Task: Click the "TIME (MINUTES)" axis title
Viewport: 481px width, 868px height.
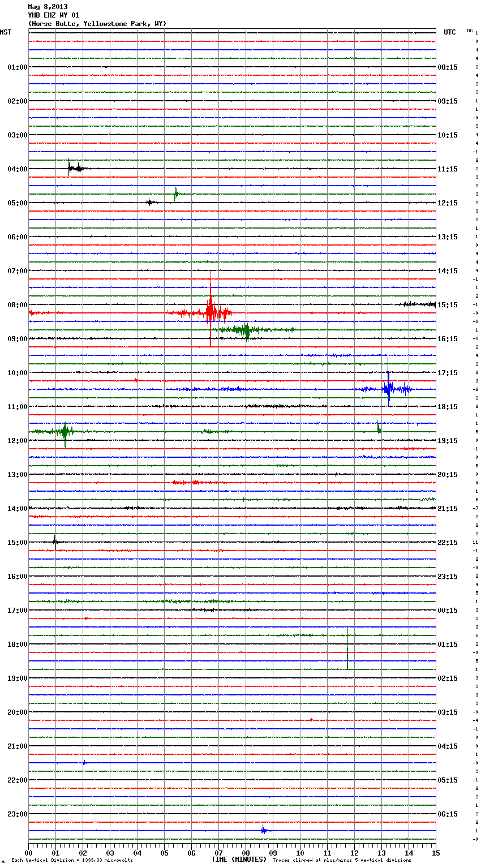Action: pos(239,860)
